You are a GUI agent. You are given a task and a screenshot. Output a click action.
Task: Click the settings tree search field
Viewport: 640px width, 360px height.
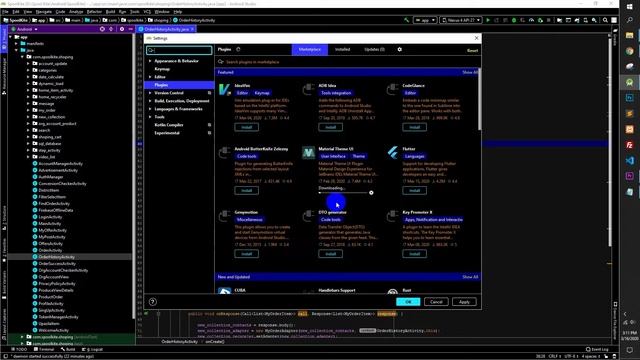coord(179,50)
